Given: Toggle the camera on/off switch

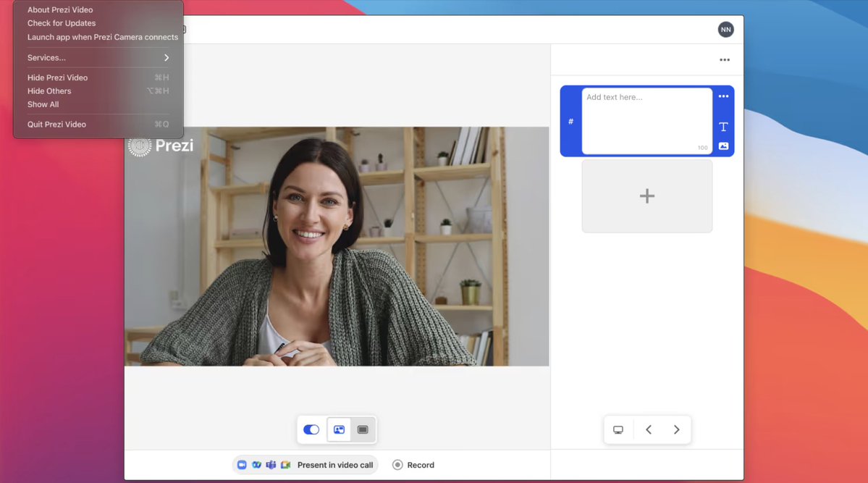Looking at the screenshot, I should coord(311,429).
